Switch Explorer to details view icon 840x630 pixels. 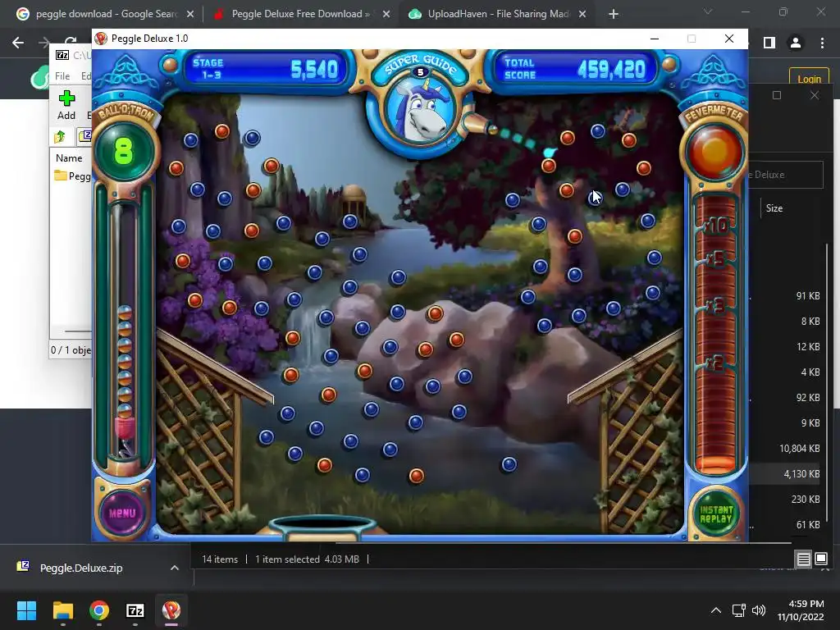click(x=804, y=559)
